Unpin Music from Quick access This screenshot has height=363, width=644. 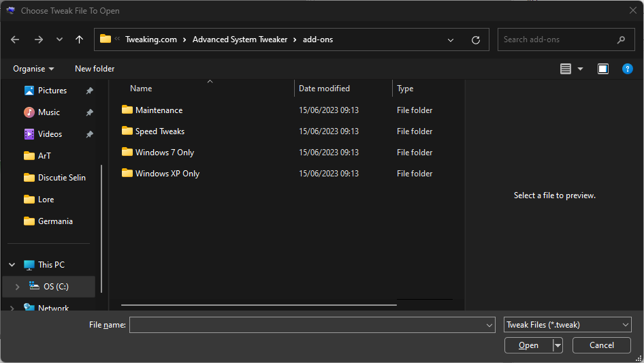(89, 112)
